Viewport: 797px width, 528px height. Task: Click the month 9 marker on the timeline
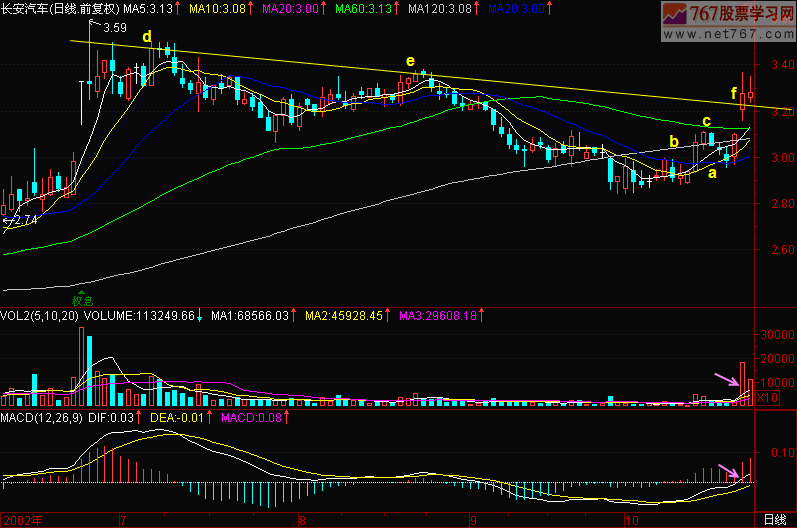pyautogui.click(x=475, y=520)
